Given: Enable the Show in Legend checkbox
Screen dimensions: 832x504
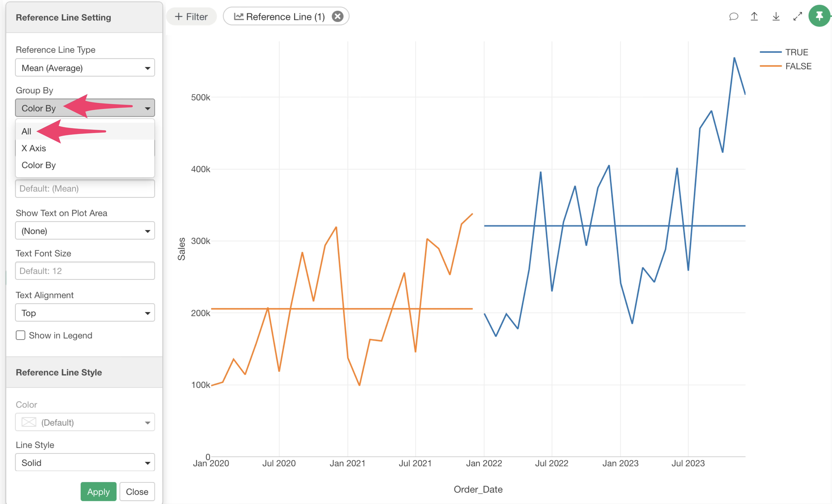Looking at the screenshot, I should (x=21, y=335).
